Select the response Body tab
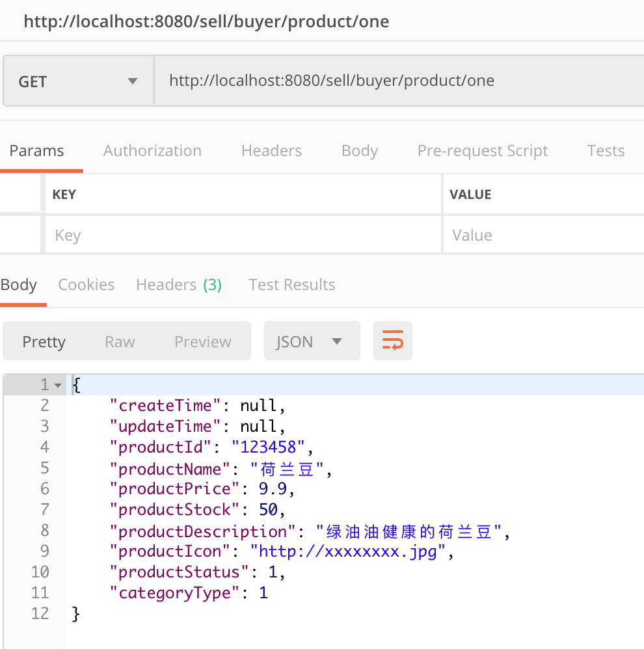The height and width of the screenshot is (649, 644). [19, 285]
